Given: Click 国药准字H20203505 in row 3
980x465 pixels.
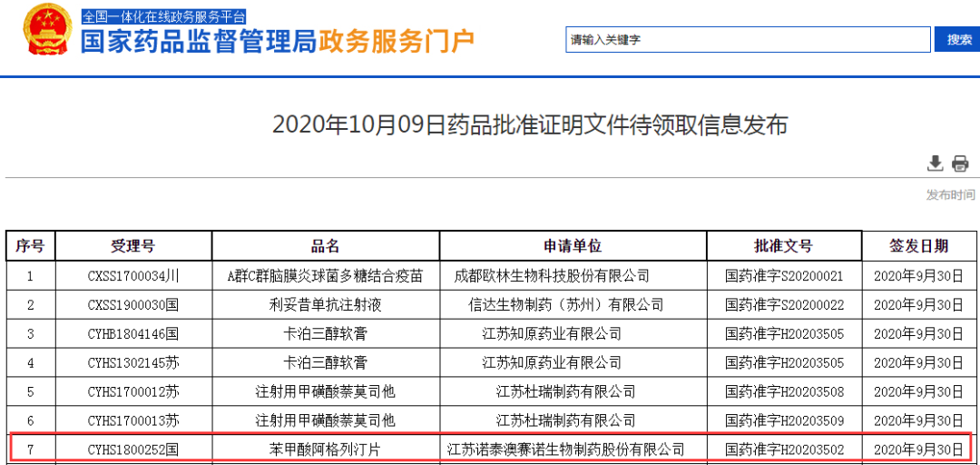Looking at the screenshot, I should [x=784, y=333].
